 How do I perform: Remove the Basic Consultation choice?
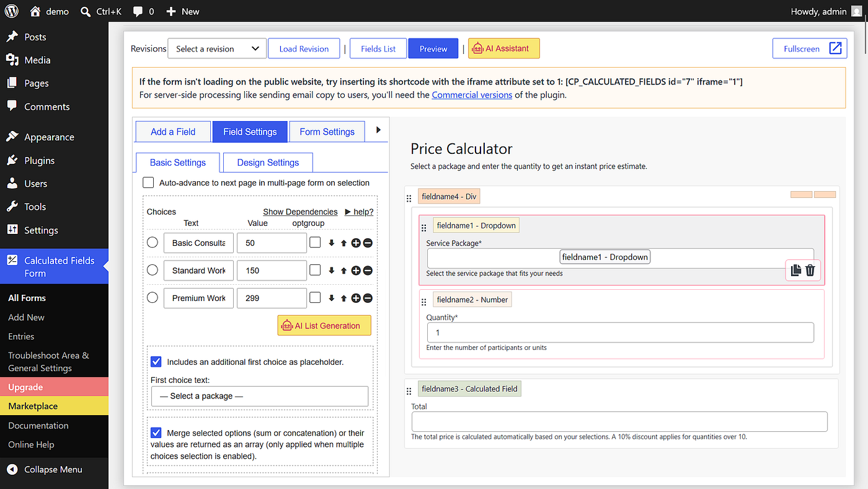click(368, 243)
